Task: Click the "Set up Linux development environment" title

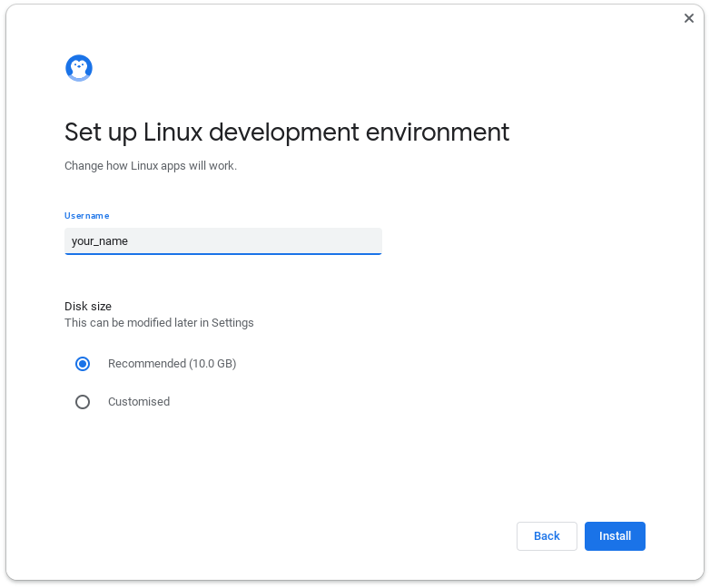Action: click(x=287, y=132)
